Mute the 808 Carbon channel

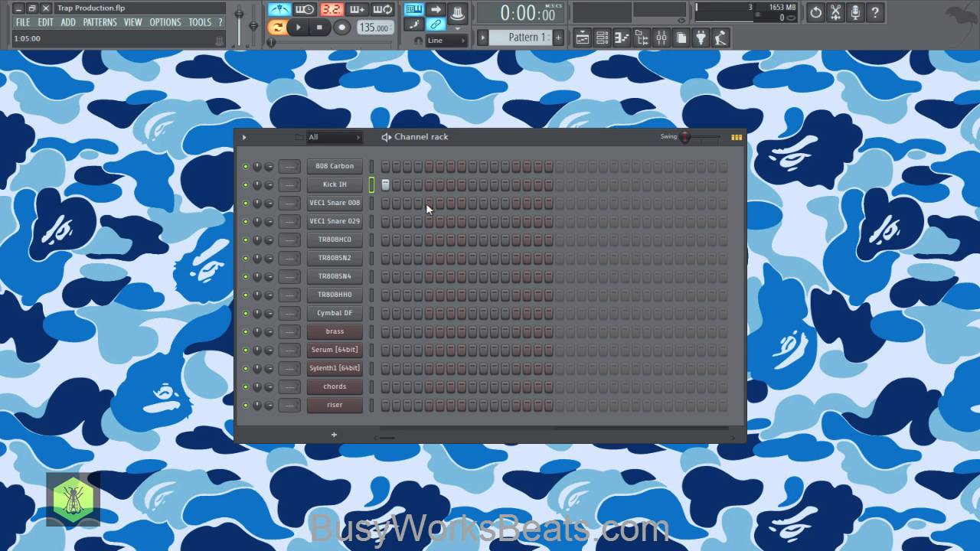coord(246,166)
